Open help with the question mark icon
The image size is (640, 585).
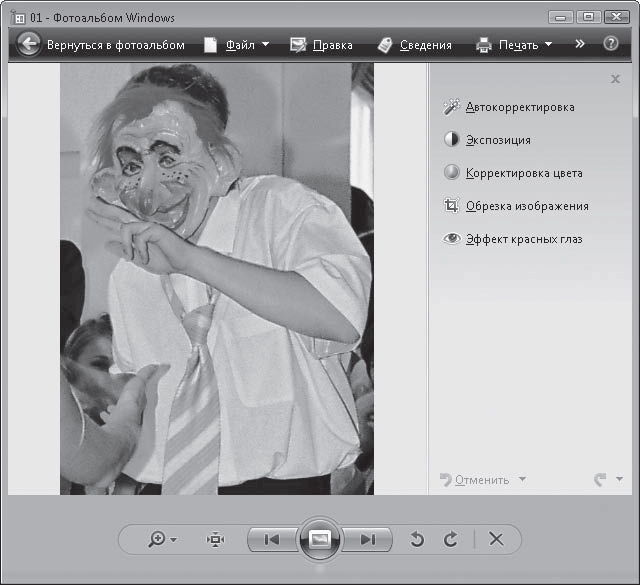coord(610,44)
